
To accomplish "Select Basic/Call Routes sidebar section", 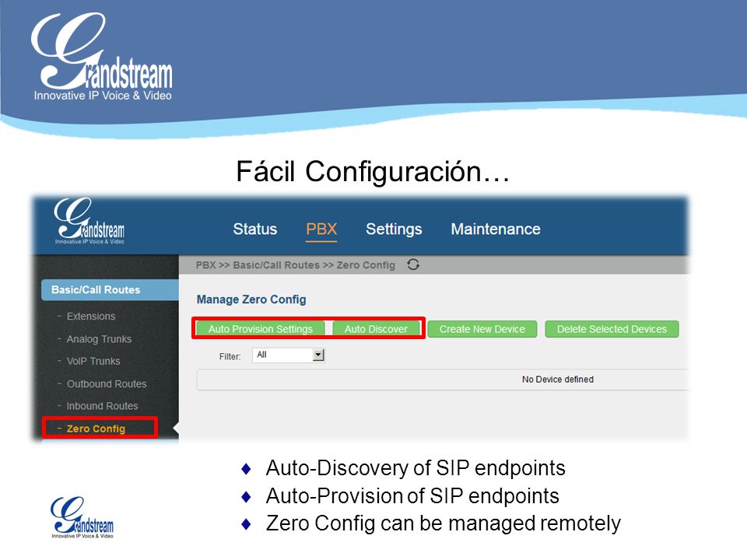I will 110,289.
